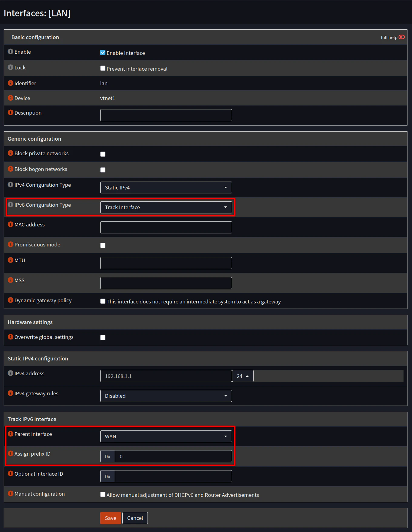
Task: Click the Optional interface ID field
Action: 173,476
